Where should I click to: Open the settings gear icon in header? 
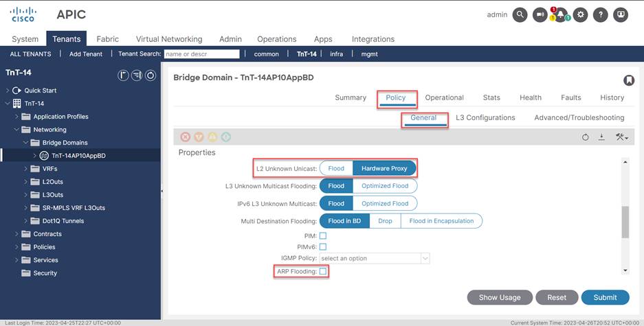click(580, 15)
